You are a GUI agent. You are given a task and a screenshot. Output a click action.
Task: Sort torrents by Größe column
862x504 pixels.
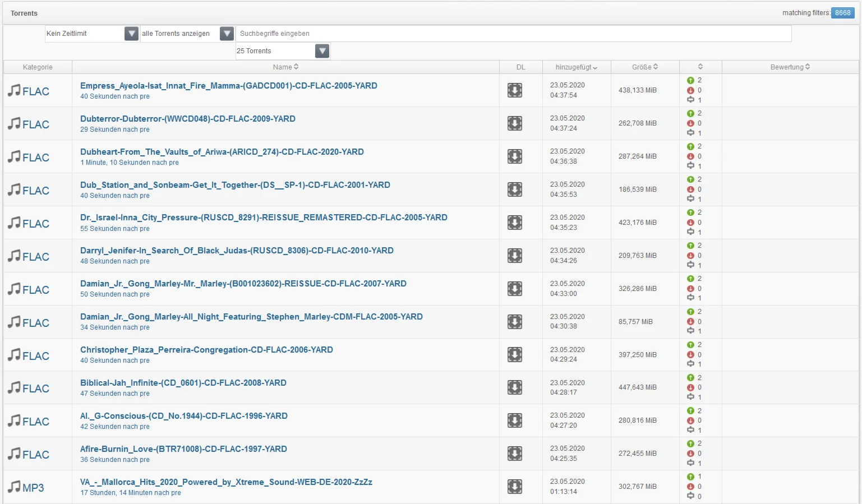pos(644,67)
